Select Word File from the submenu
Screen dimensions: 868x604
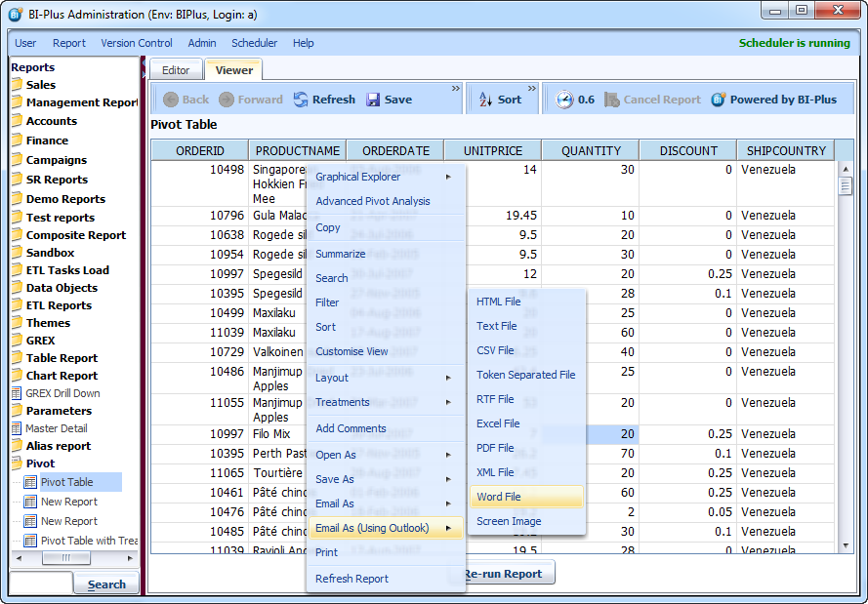click(498, 497)
